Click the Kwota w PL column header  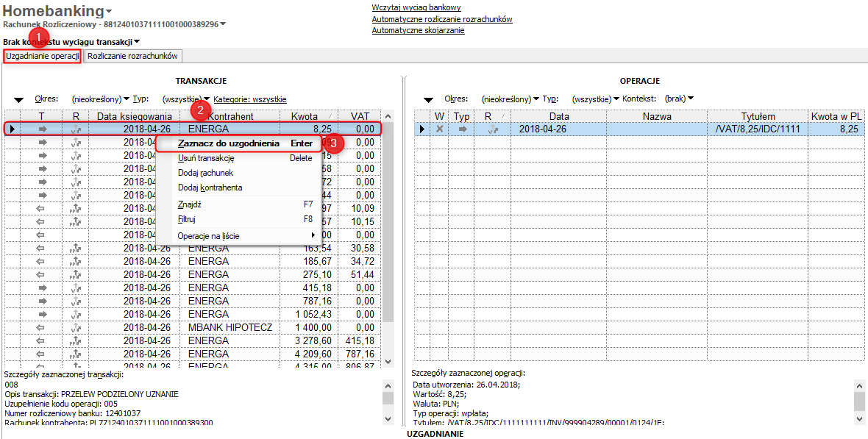[836, 116]
